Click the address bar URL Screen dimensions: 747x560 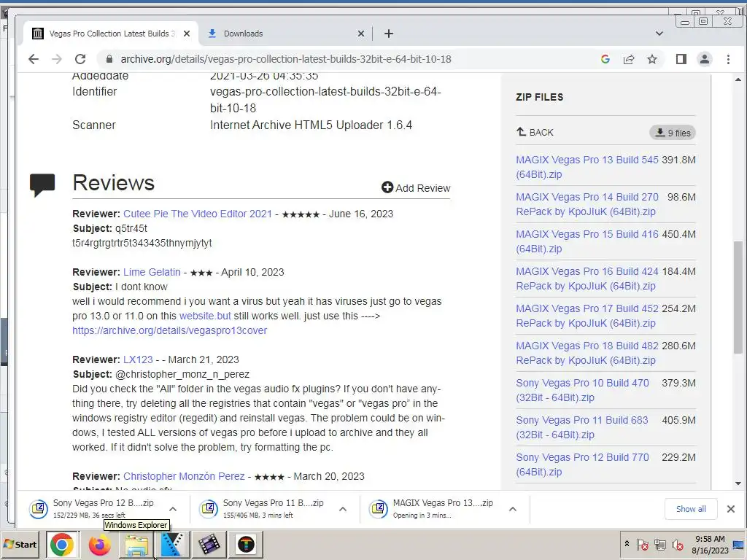[286, 59]
